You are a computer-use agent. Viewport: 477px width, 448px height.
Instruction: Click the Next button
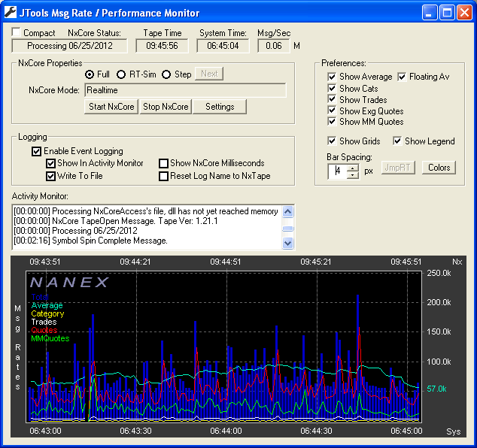[209, 74]
